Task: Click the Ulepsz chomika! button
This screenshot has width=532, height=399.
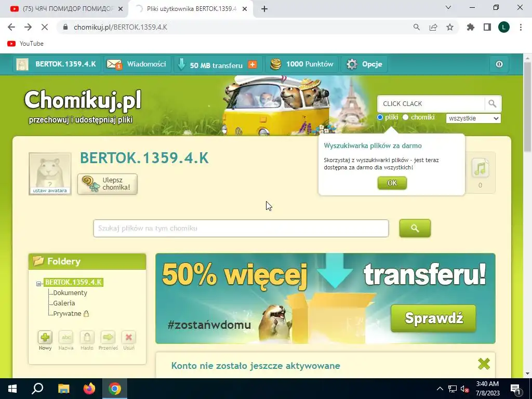Action: [x=107, y=184]
